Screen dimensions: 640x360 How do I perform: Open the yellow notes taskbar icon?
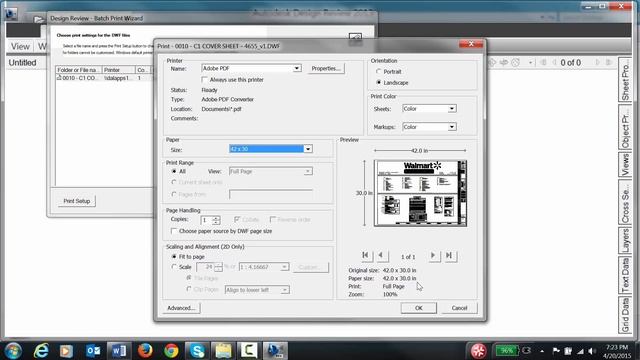[x=223, y=351]
